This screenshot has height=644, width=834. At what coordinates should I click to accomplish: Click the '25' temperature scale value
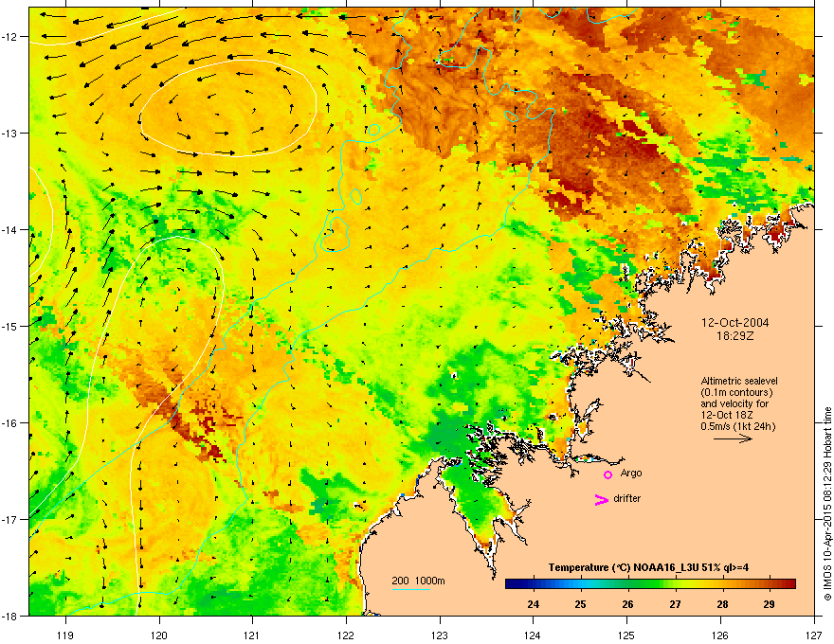point(580,604)
